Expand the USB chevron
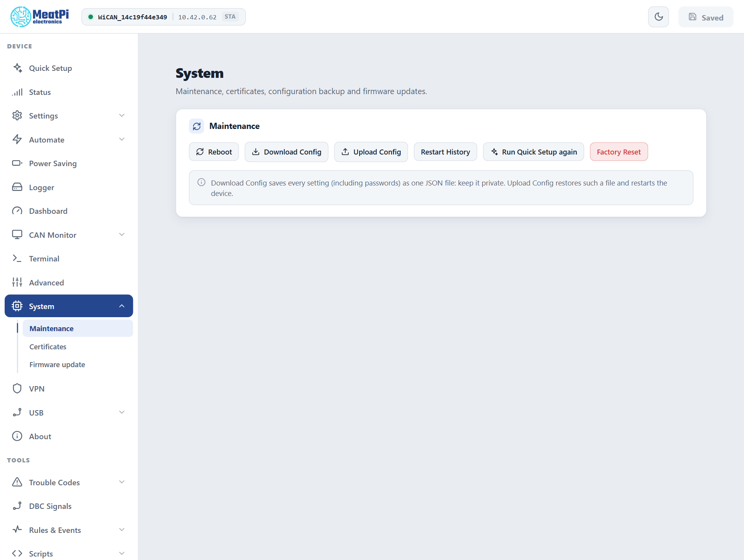Screen dimensions: 744x560 (122, 412)
